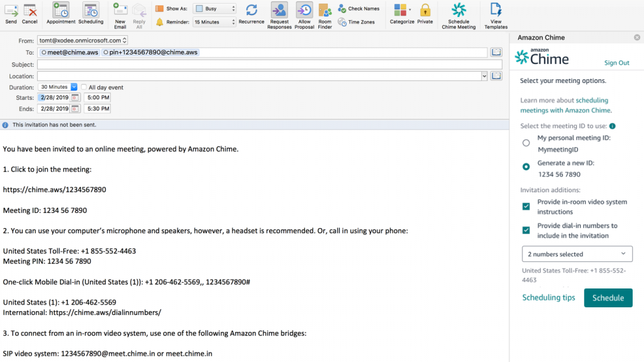Open Recurrence settings
Image resolution: width=644 pixels, height=362 pixels.
252,14
